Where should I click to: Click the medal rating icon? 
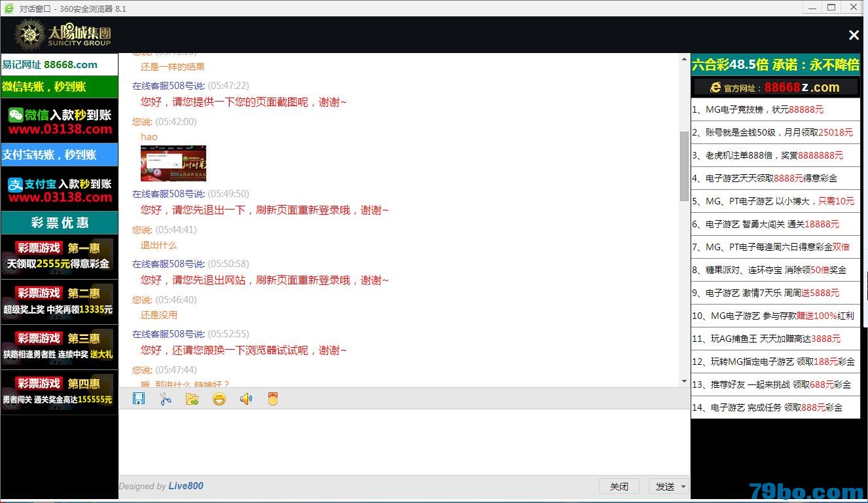click(x=273, y=398)
